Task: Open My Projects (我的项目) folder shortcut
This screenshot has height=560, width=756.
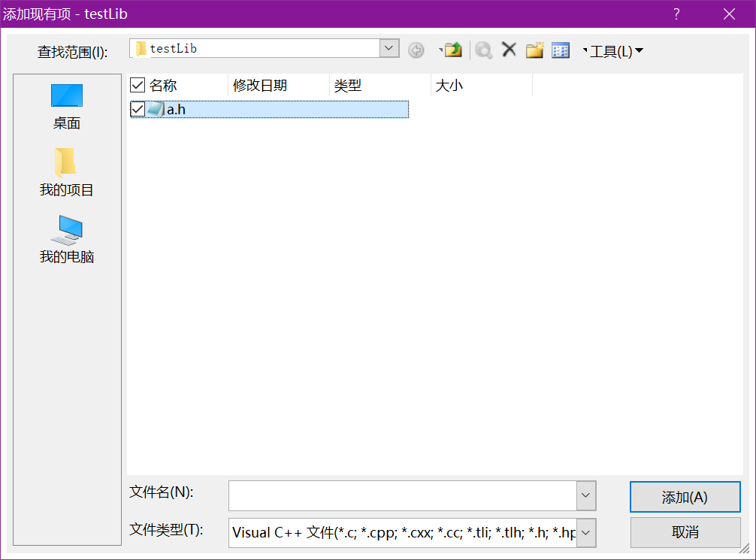Action: coord(67,172)
